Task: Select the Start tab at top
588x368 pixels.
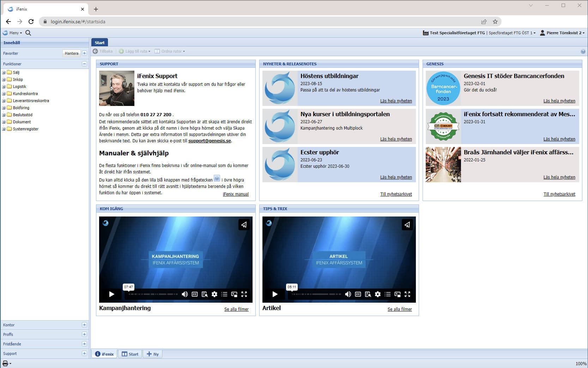Action: coord(99,43)
